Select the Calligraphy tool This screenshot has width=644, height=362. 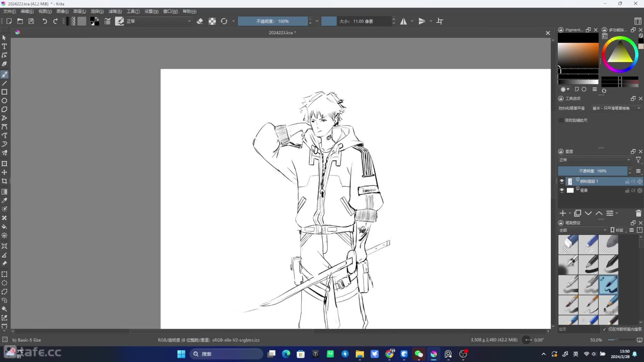[4, 64]
